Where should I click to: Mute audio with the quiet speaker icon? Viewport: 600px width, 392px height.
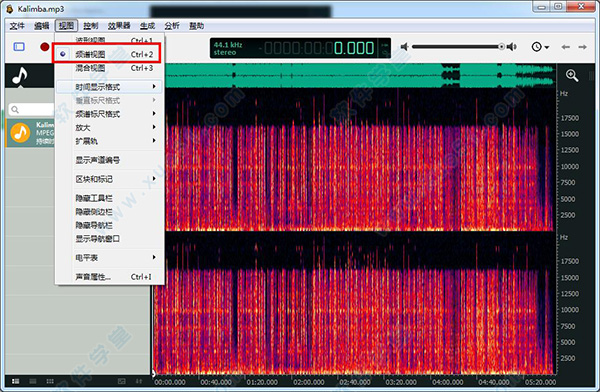pos(404,47)
